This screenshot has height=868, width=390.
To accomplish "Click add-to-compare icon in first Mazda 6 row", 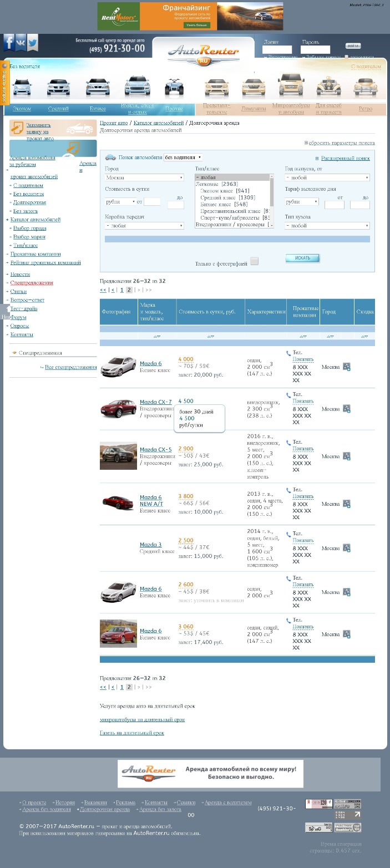I will point(347,367).
